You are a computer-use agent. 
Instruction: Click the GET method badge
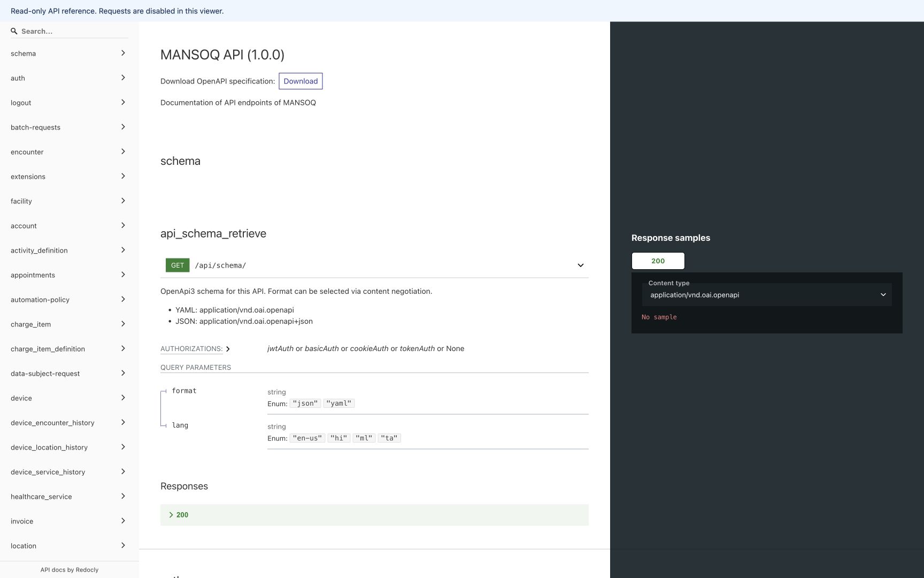(x=178, y=265)
